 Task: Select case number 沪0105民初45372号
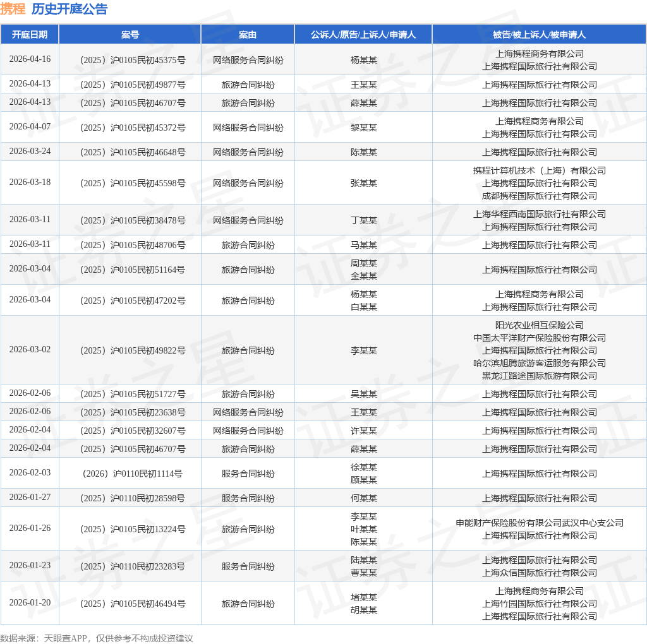pyautogui.click(x=133, y=128)
